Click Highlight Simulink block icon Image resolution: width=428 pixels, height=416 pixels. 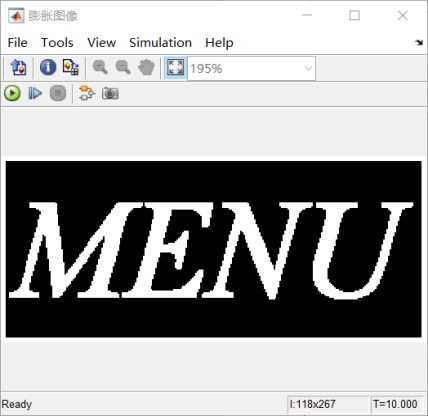click(87, 93)
